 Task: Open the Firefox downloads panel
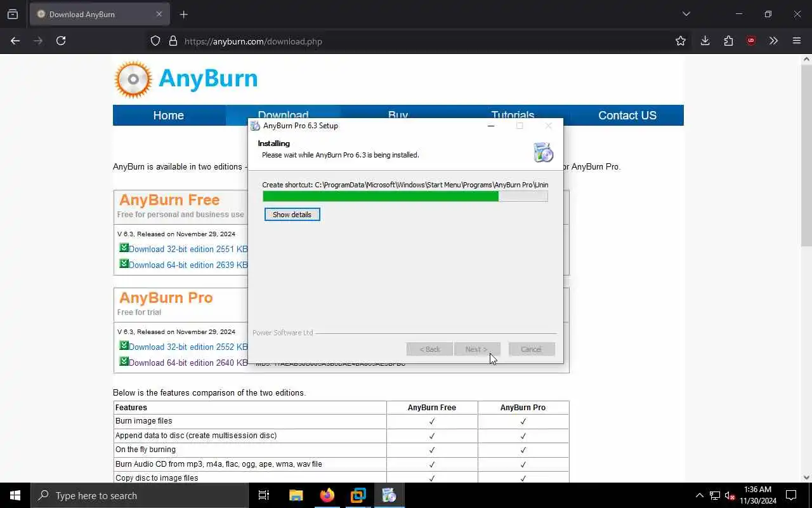pyautogui.click(x=705, y=41)
